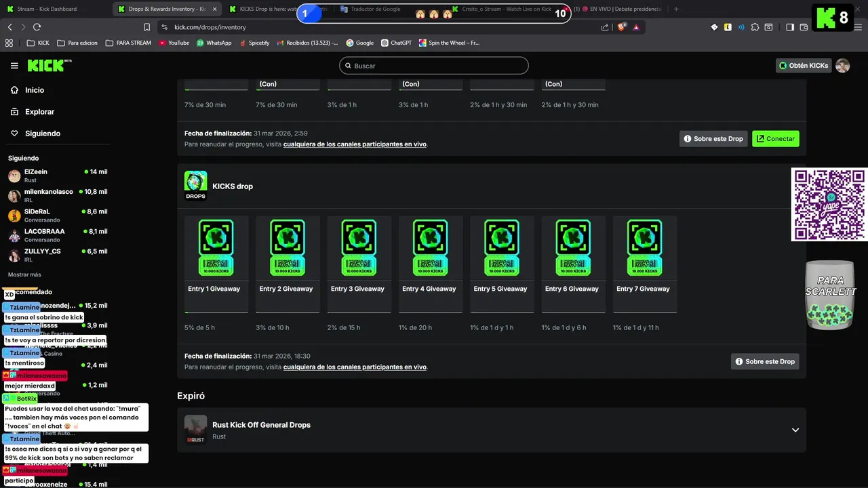Open SiDeRaL's channel avatar
The image size is (868, 488).
coord(14,216)
